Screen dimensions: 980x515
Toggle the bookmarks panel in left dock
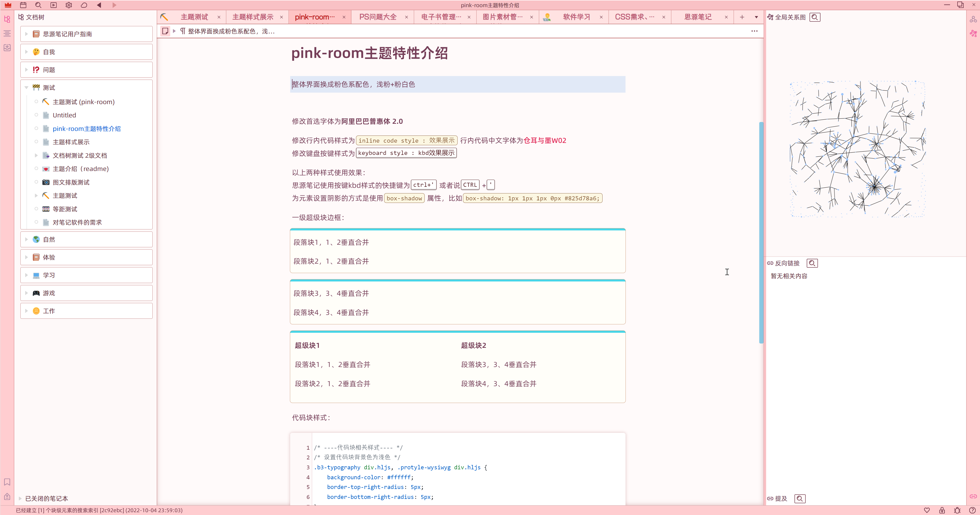[x=7, y=482]
